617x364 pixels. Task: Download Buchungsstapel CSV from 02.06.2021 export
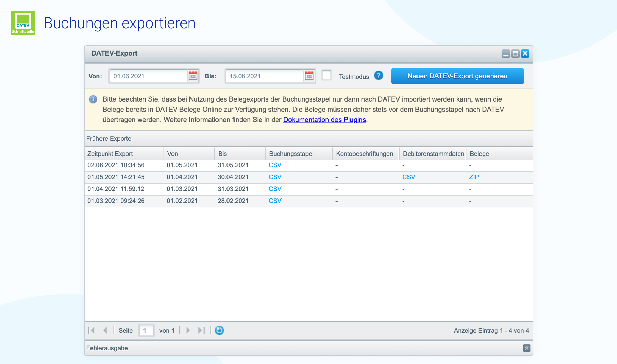click(x=275, y=165)
